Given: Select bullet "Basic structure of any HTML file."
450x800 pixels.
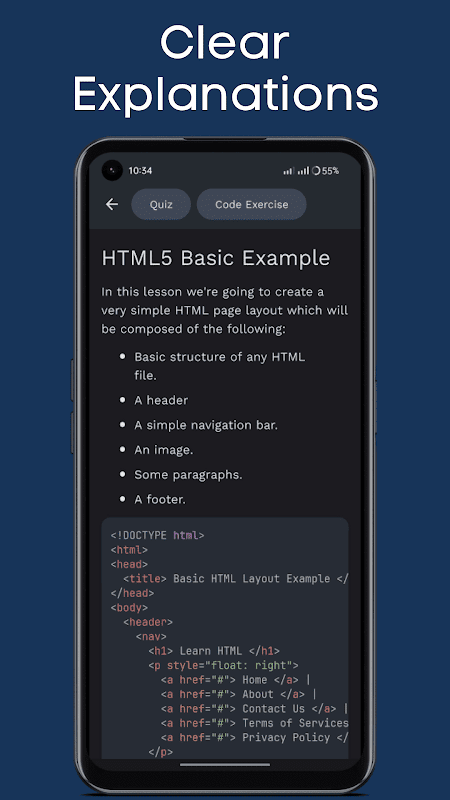Looking at the screenshot, I should point(219,366).
